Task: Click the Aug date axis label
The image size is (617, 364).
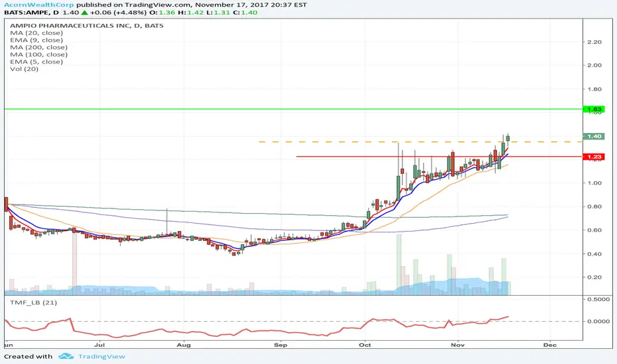Action: tap(184, 345)
